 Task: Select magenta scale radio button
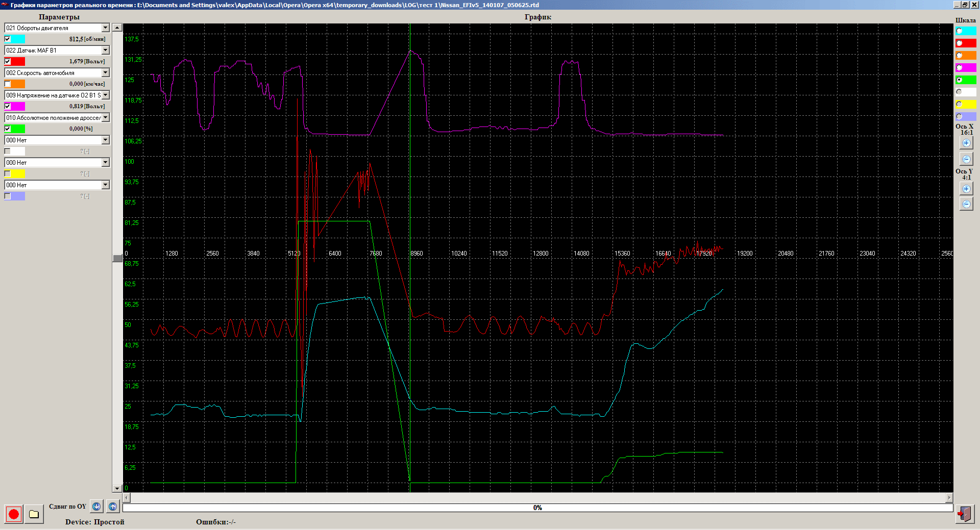point(959,67)
